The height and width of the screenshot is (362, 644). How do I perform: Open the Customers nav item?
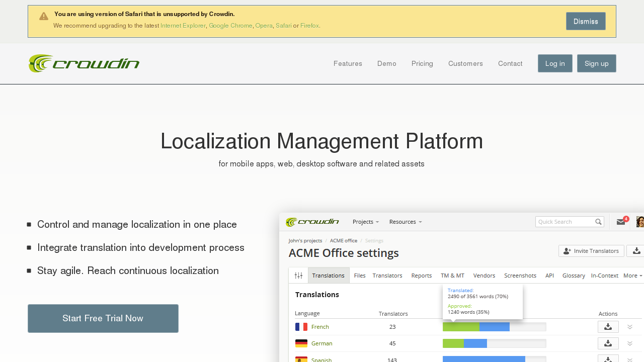tap(465, 63)
